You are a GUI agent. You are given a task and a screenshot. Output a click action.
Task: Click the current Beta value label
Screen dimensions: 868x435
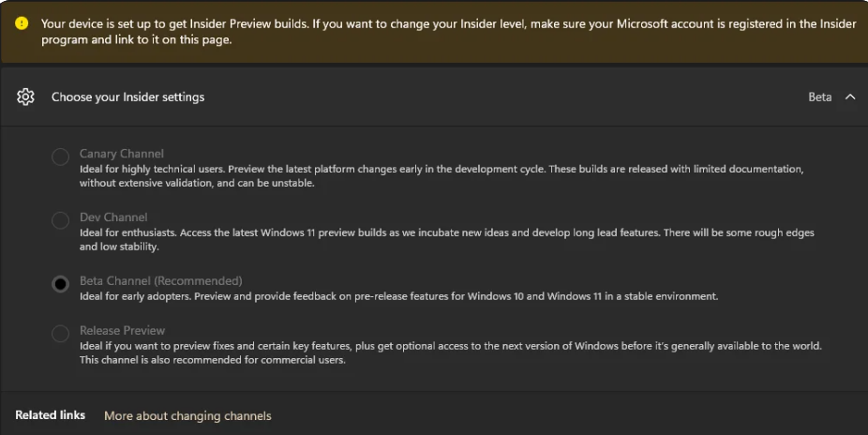(819, 97)
